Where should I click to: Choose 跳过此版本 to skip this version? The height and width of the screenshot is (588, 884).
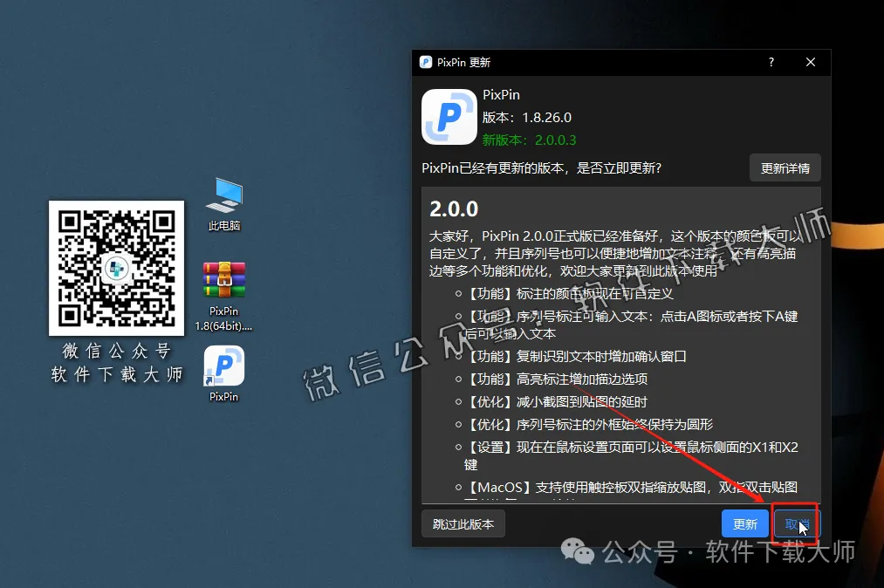tap(463, 523)
